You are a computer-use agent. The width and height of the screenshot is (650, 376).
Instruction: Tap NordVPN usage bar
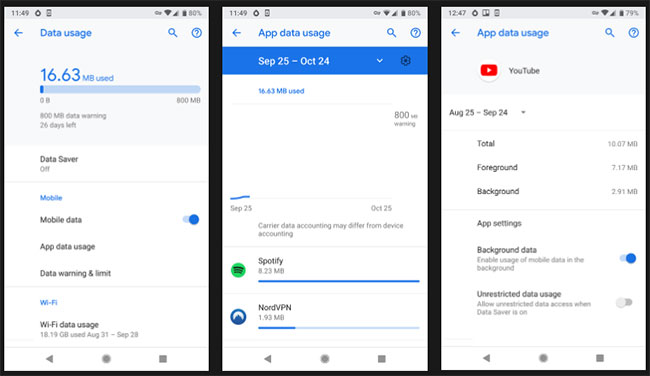coord(339,328)
